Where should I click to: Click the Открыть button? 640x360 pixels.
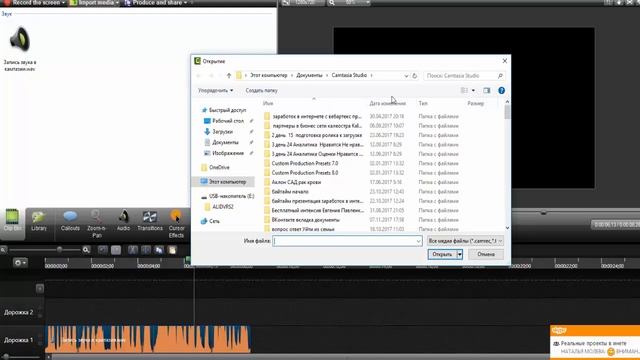click(x=442, y=254)
